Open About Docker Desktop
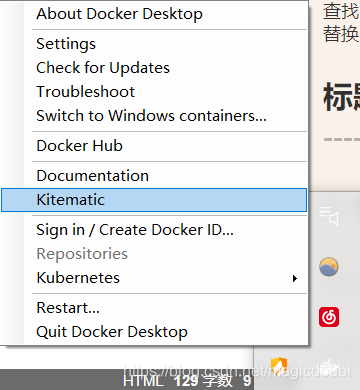The image size is (360, 390). [153, 14]
